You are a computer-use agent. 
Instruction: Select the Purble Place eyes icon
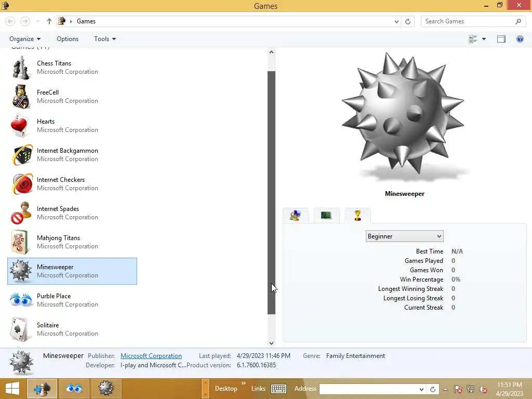point(21,300)
